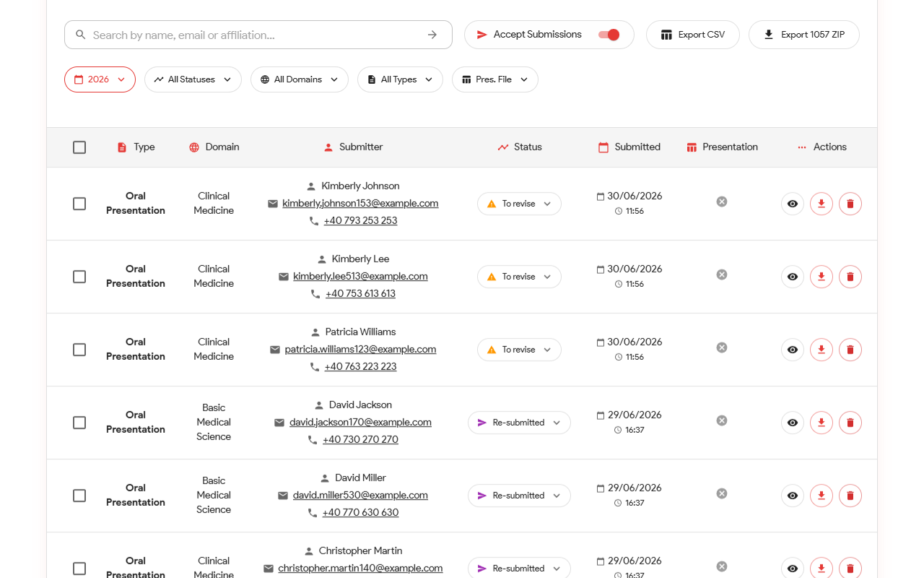Viewport: 924px width, 578px height.
Task: Toggle the Accept Submissions switch
Action: click(609, 35)
